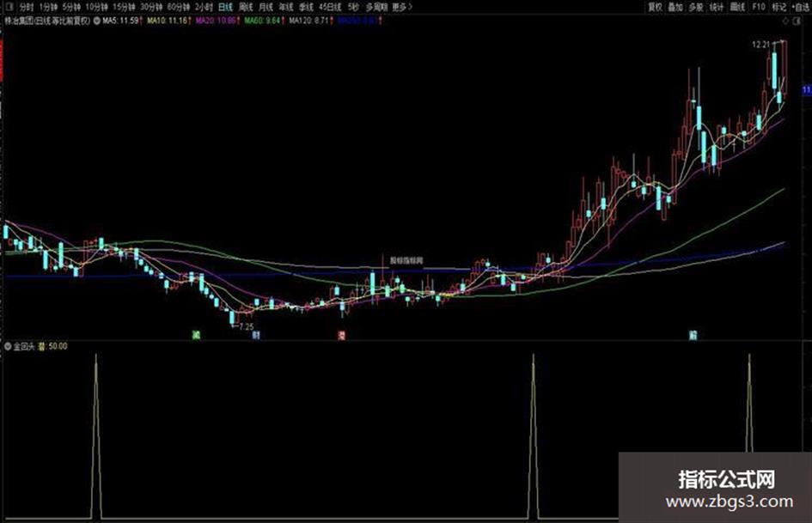This screenshot has height=523, width=812.
Task: Open the 多周期 multi-period view
Action: (376, 7)
